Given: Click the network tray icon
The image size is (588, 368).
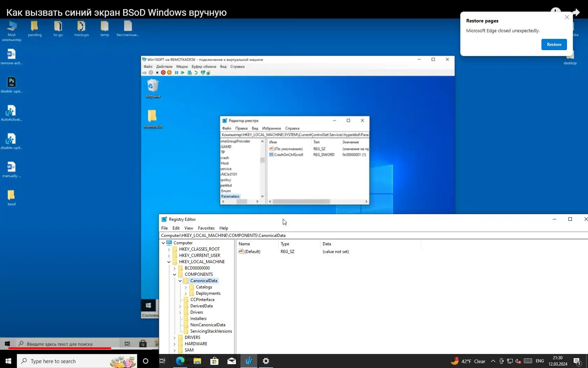Looking at the screenshot, I should click(x=510, y=361).
